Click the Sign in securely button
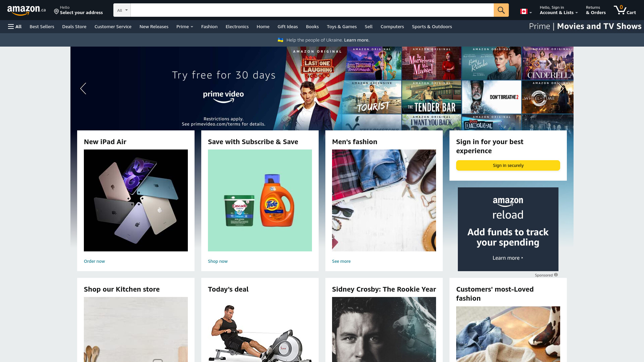The height and width of the screenshot is (362, 644). 508,165
